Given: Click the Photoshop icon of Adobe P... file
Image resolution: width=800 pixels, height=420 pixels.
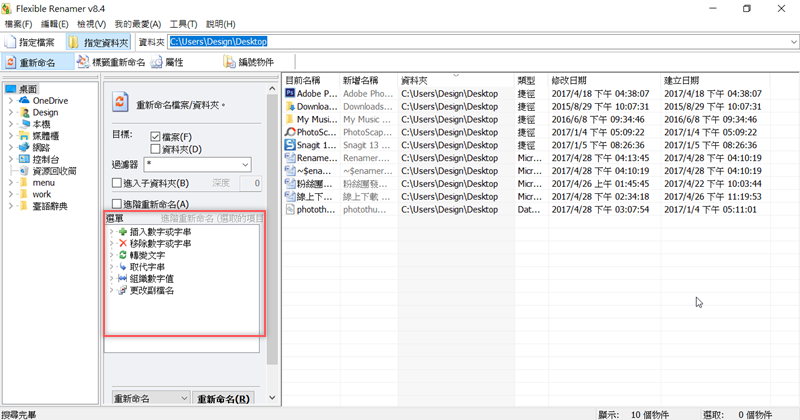Looking at the screenshot, I should tap(290, 93).
